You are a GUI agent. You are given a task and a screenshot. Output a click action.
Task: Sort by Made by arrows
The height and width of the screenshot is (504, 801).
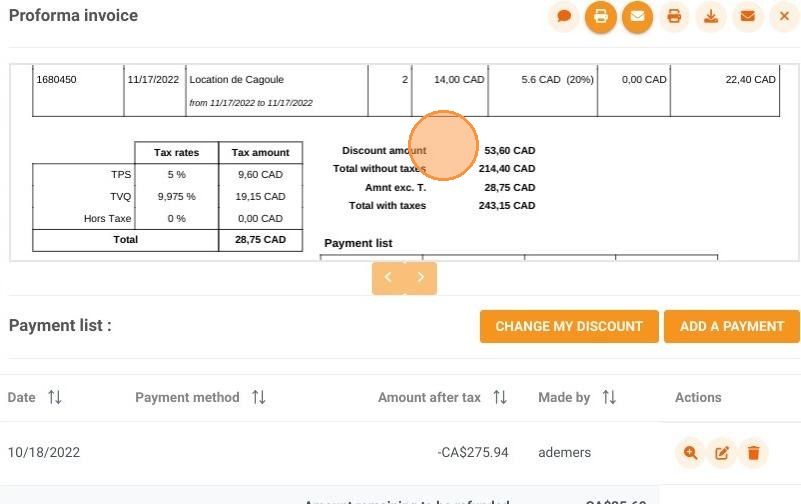pos(609,397)
